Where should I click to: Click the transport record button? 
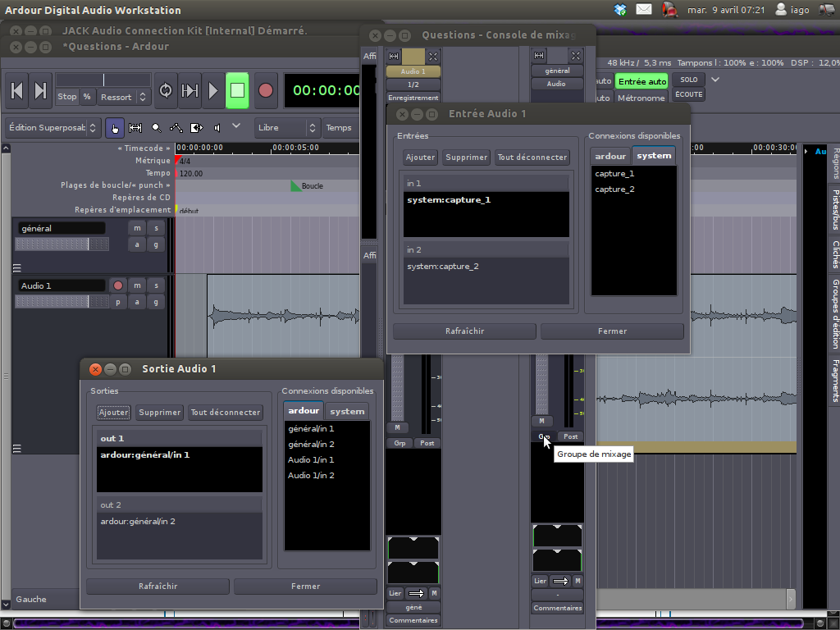click(x=266, y=90)
